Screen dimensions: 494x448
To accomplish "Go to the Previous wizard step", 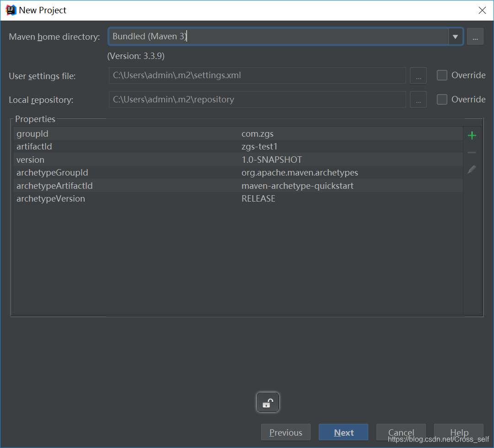I will click(x=286, y=432).
